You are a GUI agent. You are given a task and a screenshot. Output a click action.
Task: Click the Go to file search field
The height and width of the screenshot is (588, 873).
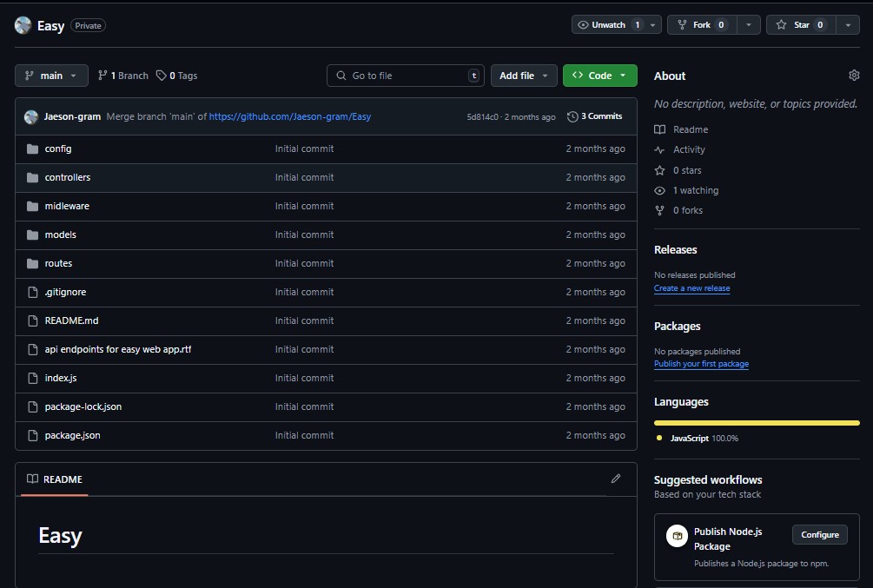click(406, 76)
